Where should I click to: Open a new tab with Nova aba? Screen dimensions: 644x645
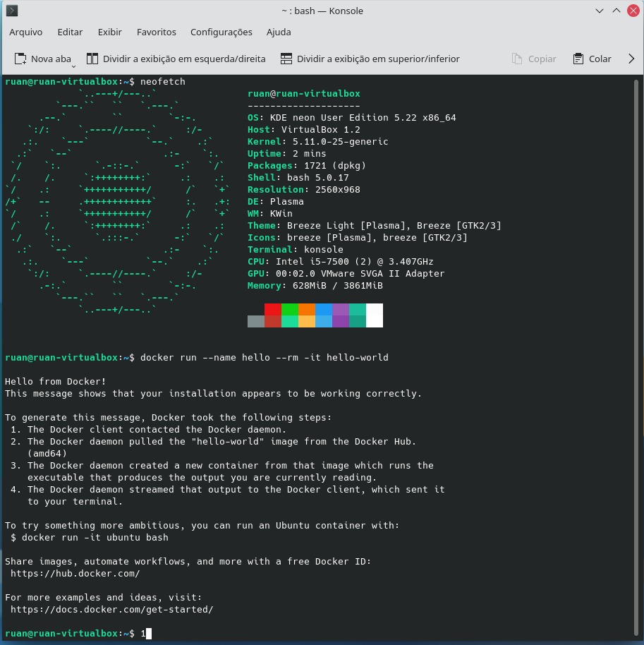pyautogui.click(x=42, y=59)
